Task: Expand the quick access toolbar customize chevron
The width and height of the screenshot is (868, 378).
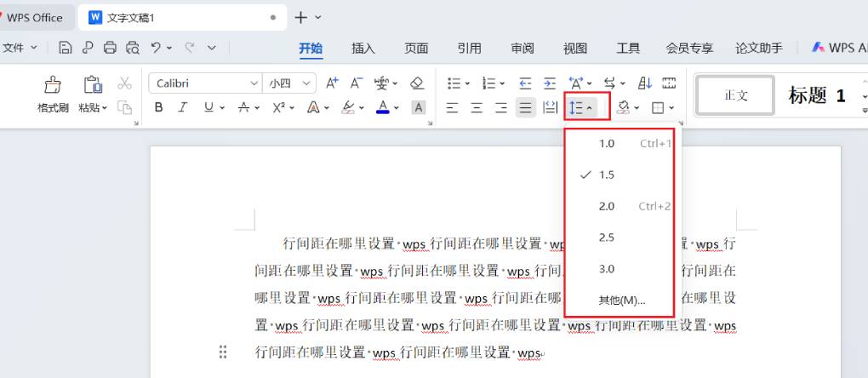Action: (211, 49)
